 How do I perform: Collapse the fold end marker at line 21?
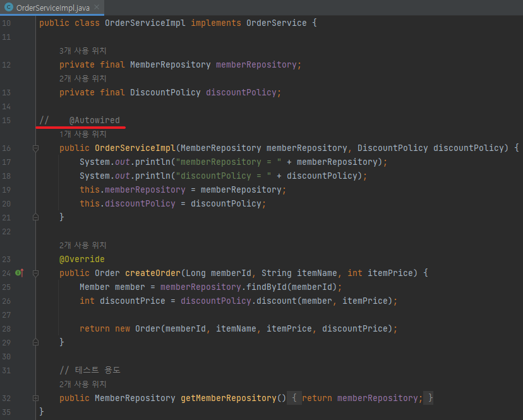[x=36, y=217]
